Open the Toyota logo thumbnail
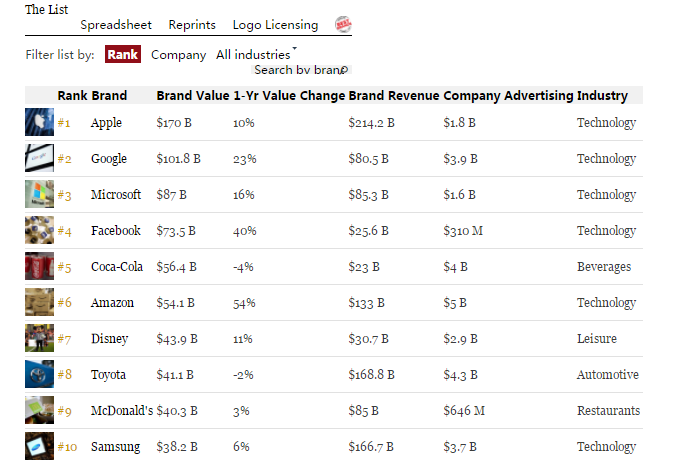Image resolution: width=691 pixels, height=464 pixels. tap(39, 375)
